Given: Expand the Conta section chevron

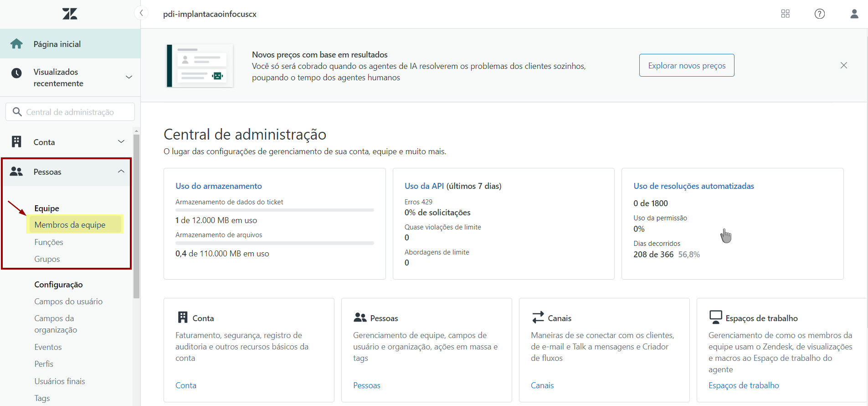Looking at the screenshot, I should point(121,141).
